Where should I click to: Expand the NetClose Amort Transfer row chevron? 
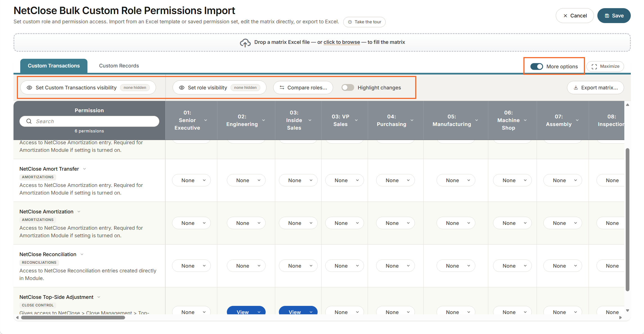[x=85, y=169]
